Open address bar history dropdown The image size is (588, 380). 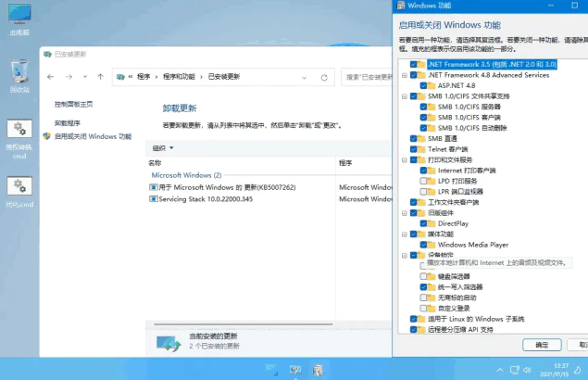tap(304, 77)
